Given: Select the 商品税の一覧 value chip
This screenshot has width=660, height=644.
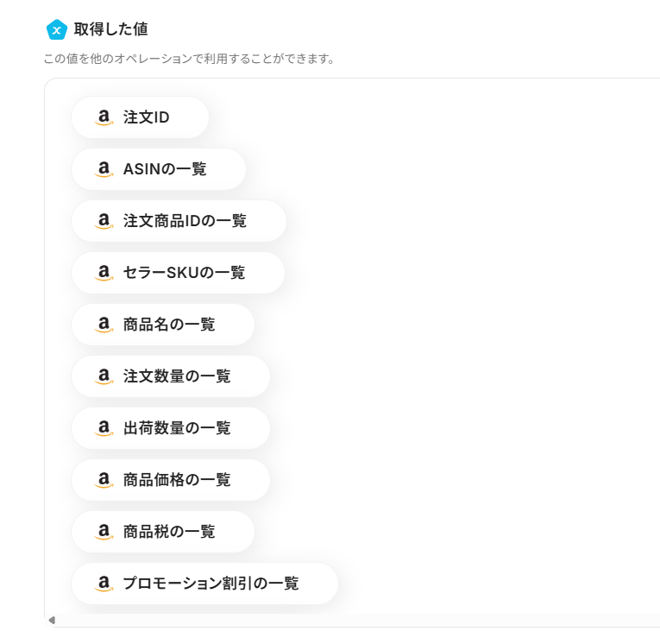Looking at the screenshot, I should tap(163, 532).
